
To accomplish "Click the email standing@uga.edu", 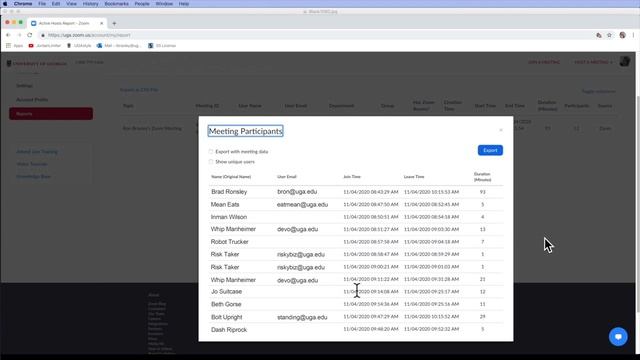I will tap(302, 317).
